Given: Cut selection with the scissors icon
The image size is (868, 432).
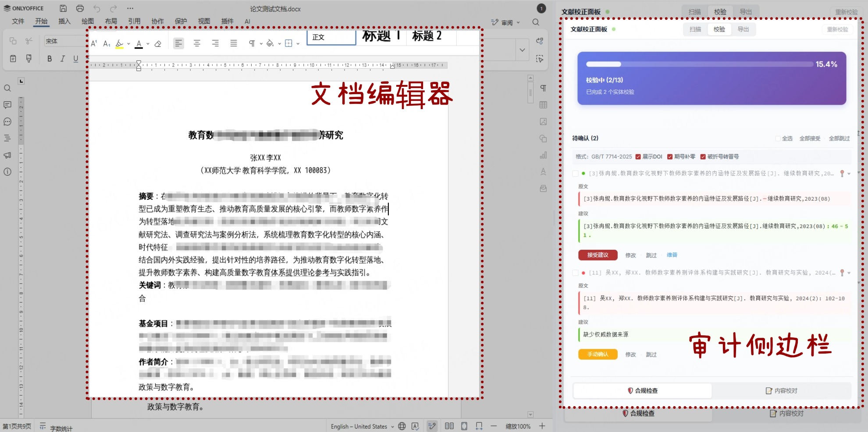Looking at the screenshot, I should [x=29, y=41].
